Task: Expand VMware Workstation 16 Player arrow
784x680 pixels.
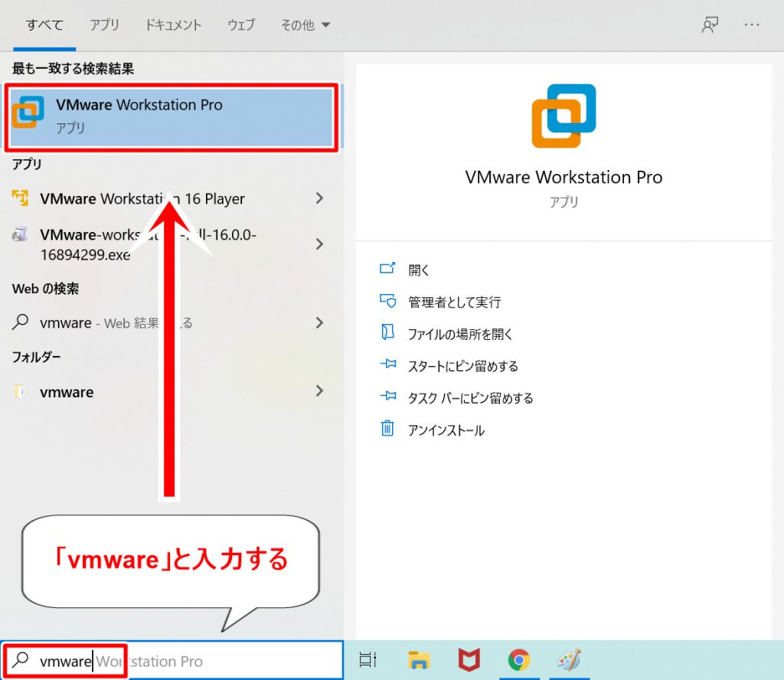Action: [x=319, y=199]
